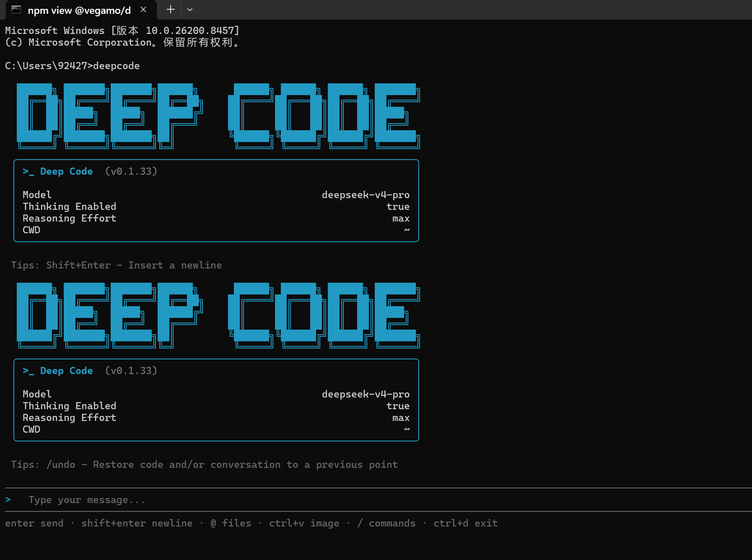
Task: Click the terminal icon in the tab
Action: (x=16, y=10)
